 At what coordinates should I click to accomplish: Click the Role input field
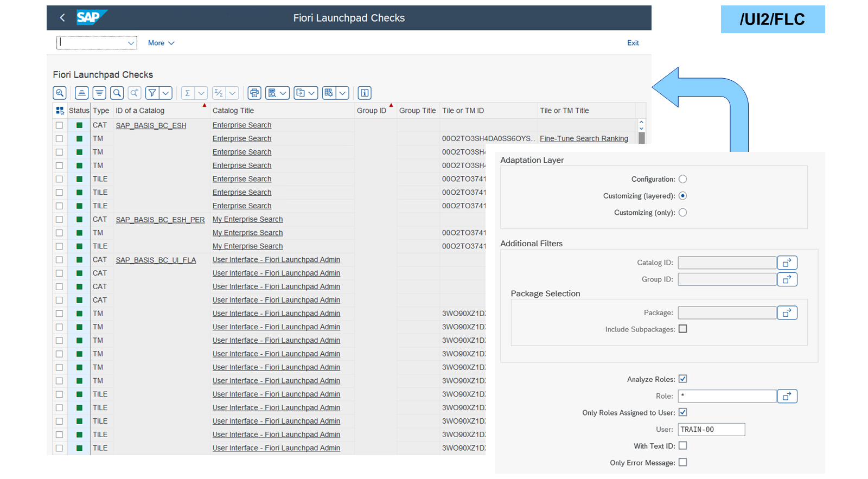point(727,396)
